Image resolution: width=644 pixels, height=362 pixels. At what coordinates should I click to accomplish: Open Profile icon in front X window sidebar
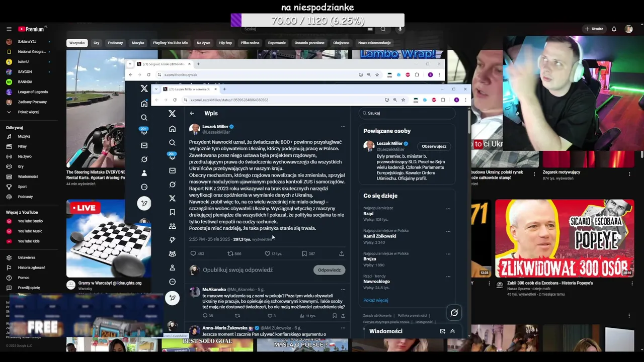click(x=172, y=267)
